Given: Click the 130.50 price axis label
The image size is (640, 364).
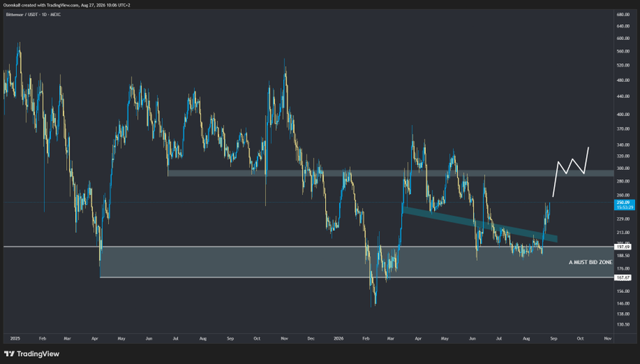Looking at the screenshot, I should point(623,325).
